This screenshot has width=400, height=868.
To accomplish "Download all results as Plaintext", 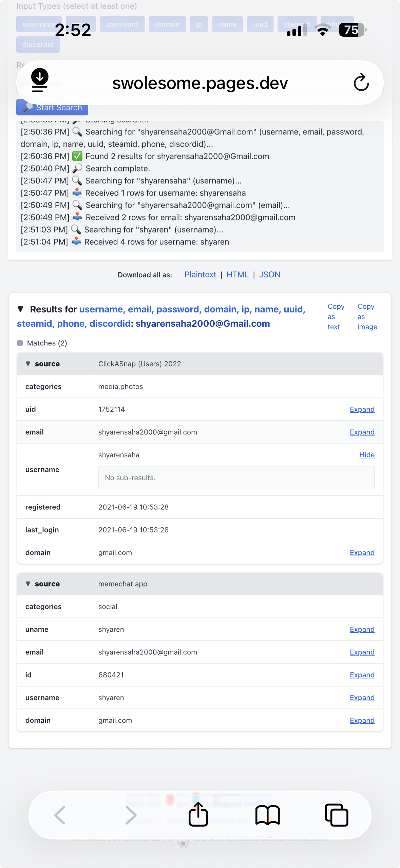I will 200,274.
